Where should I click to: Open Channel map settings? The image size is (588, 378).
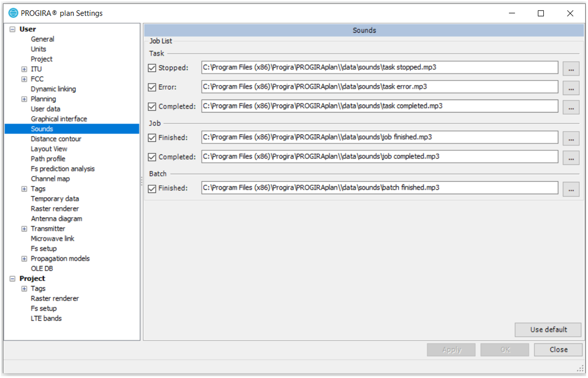[x=50, y=179]
